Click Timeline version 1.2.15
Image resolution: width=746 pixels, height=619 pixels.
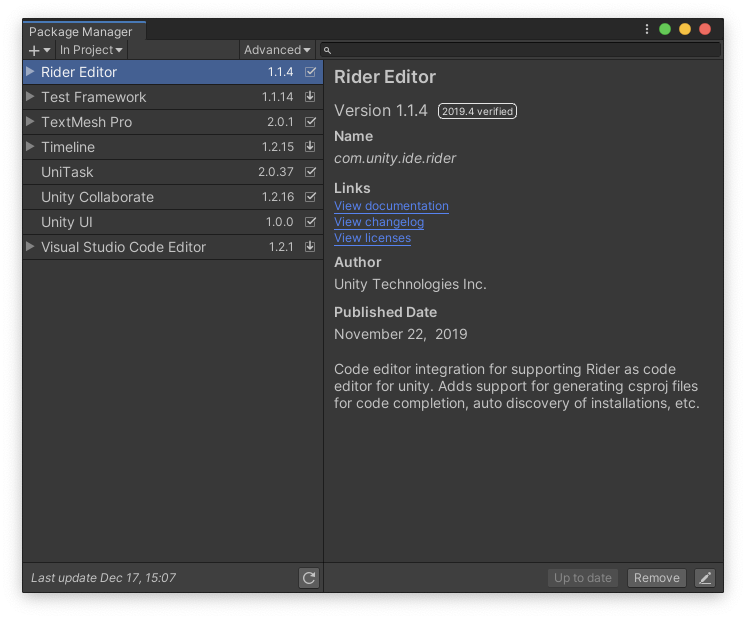tap(278, 147)
